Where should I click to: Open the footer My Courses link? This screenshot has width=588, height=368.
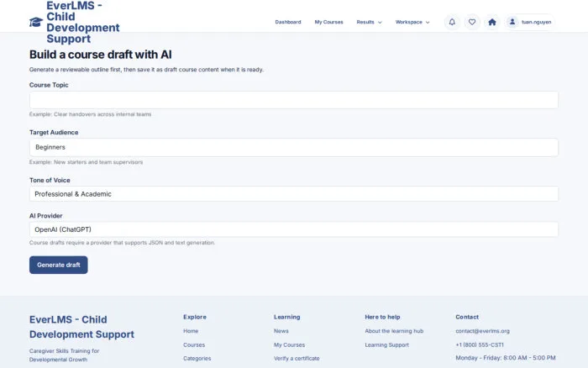point(289,344)
